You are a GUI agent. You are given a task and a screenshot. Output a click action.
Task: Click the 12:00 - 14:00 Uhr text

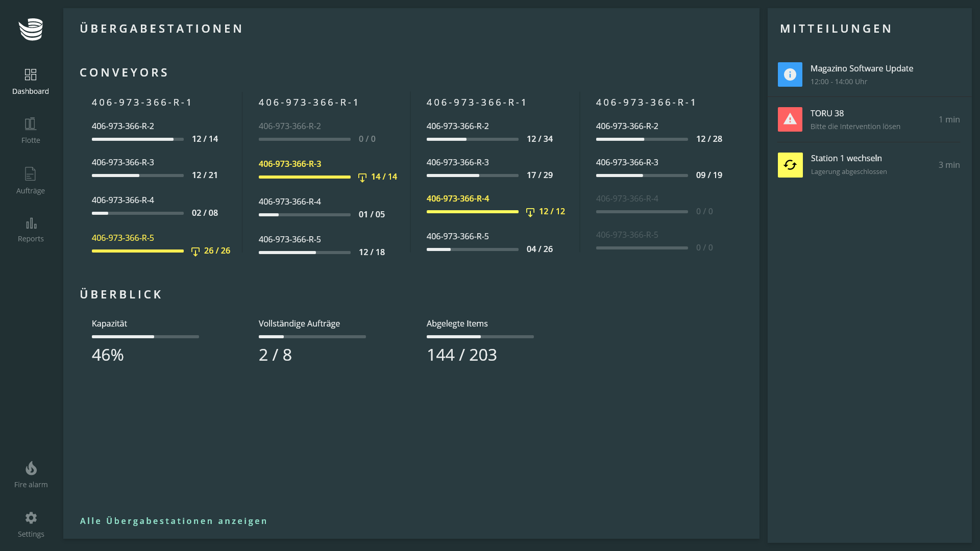(839, 82)
